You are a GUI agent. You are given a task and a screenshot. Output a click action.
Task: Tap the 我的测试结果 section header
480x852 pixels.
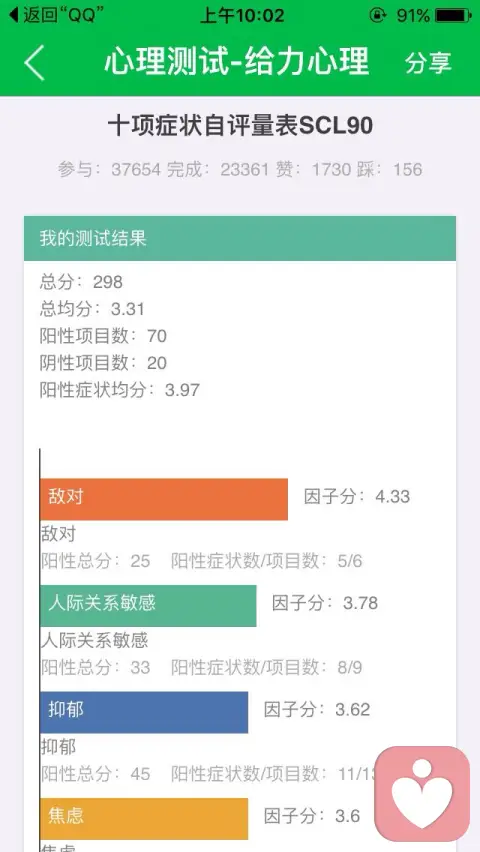pos(240,238)
